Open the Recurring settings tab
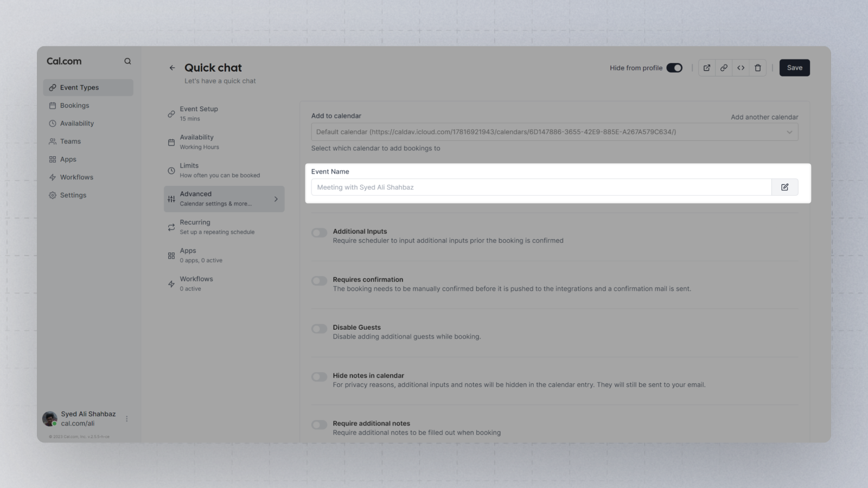The width and height of the screenshot is (868, 488). [x=224, y=227]
